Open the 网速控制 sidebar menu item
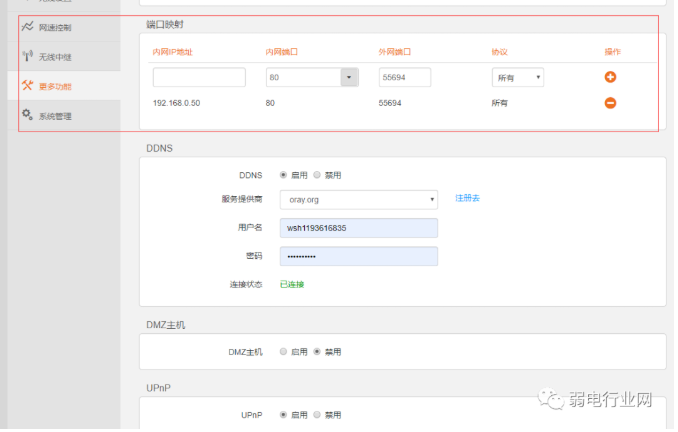678x432 pixels. click(x=55, y=27)
